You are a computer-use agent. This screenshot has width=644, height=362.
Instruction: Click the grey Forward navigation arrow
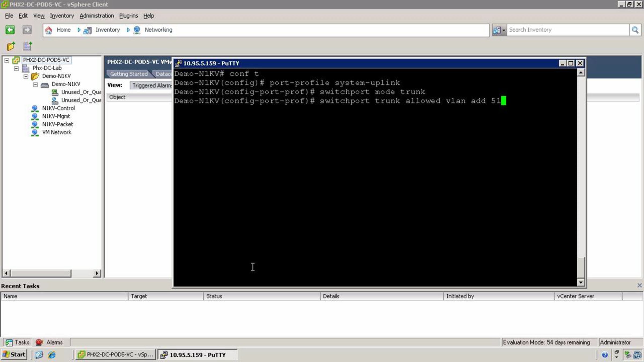[27, 29]
